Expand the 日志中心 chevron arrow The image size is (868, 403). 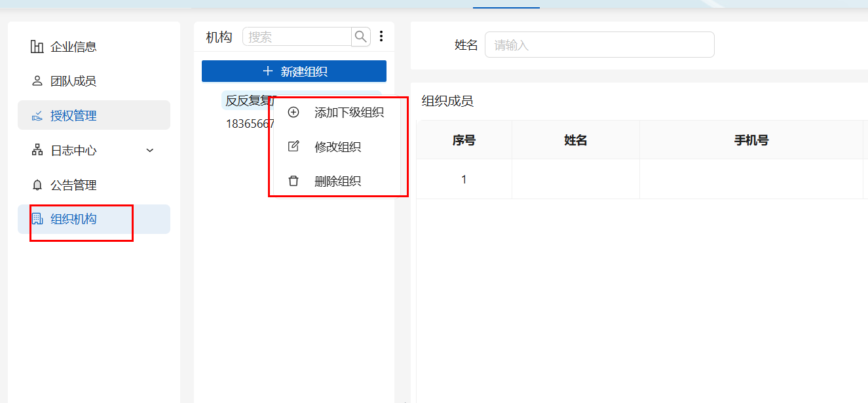[x=150, y=151]
